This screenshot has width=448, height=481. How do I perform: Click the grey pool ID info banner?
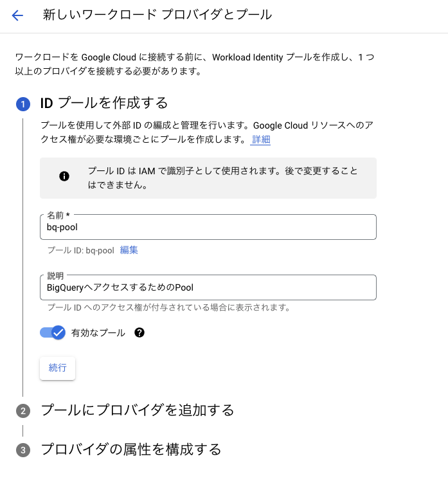pyautogui.click(x=208, y=178)
